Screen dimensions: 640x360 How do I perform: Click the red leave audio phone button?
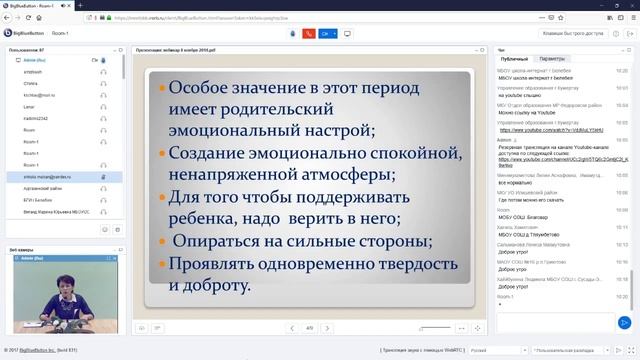[309, 33]
